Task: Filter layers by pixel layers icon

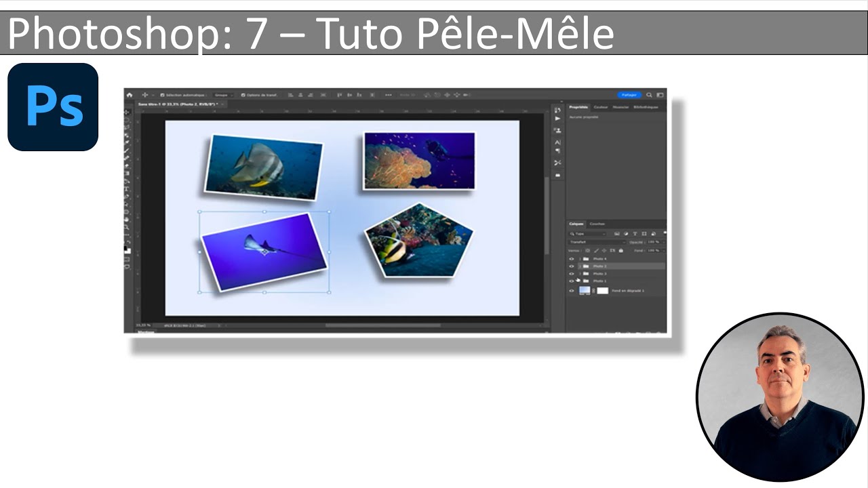Action: [616, 234]
